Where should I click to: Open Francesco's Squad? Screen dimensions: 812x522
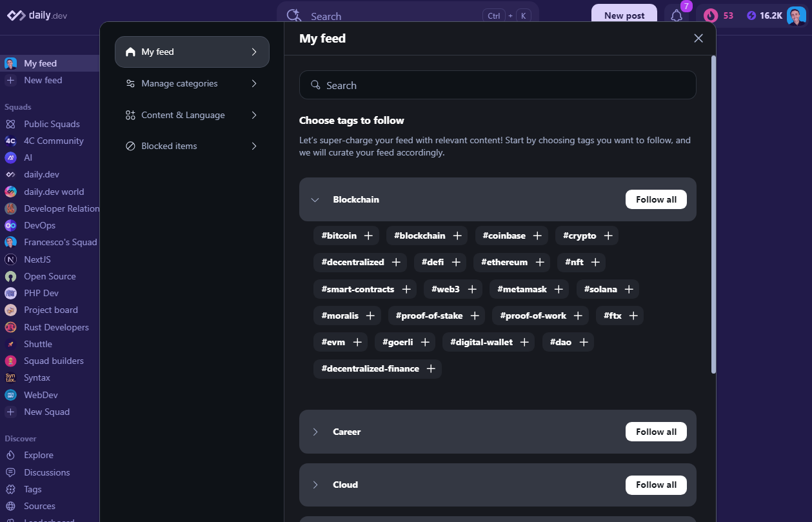50,242
